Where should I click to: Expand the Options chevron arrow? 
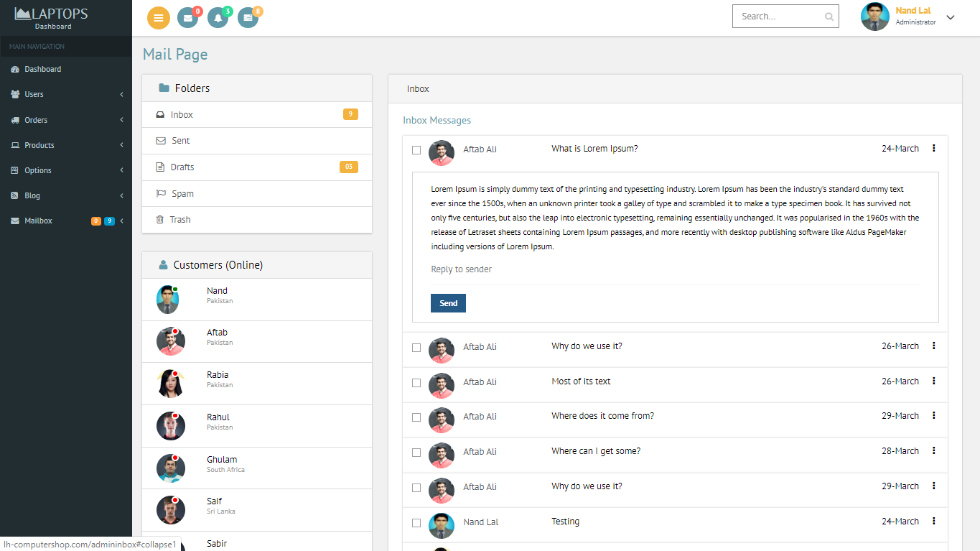(121, 170)
